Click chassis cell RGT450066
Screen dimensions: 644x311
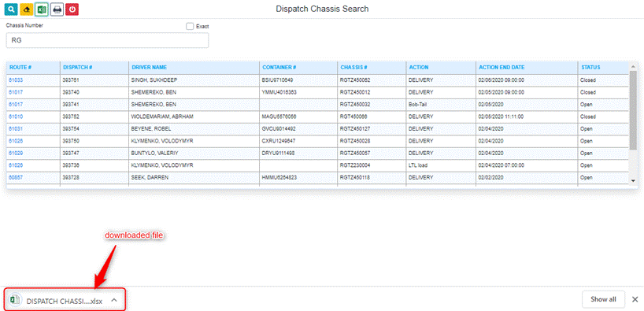[x=372, y=117]
